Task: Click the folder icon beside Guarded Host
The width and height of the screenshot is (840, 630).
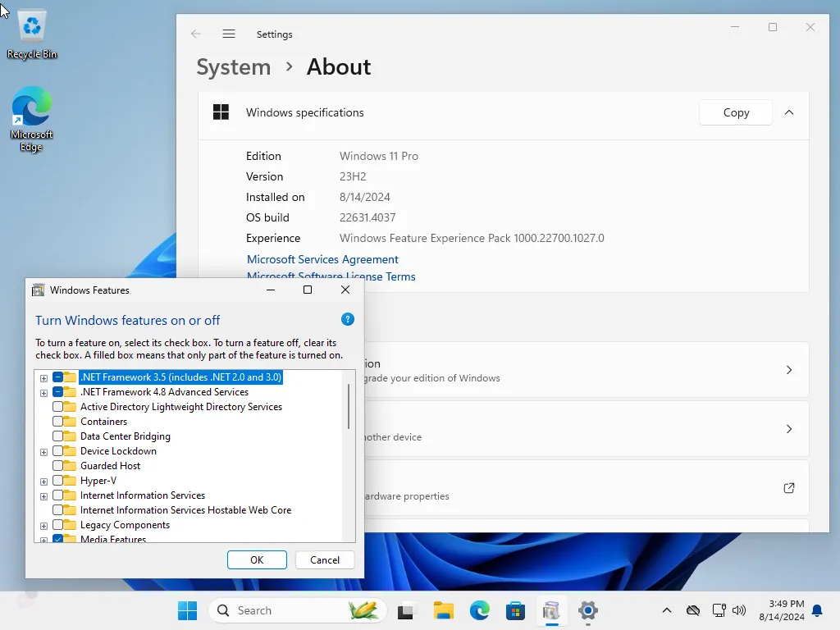Action: [x=70, y=466]
